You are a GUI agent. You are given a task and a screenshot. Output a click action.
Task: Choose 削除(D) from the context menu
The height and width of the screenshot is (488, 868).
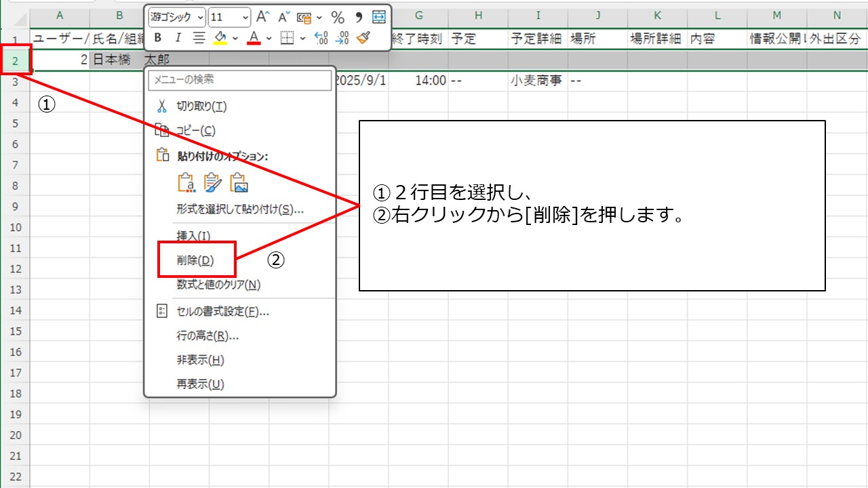point(195,260)
